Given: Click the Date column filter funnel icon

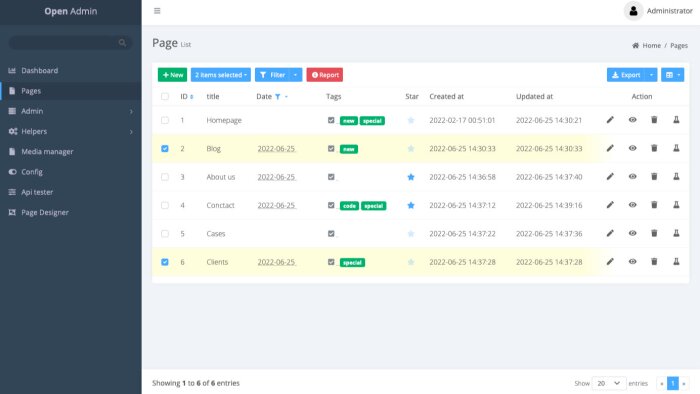Looking at the screenshot, I should pyautogui.click(x=278, y=97).
